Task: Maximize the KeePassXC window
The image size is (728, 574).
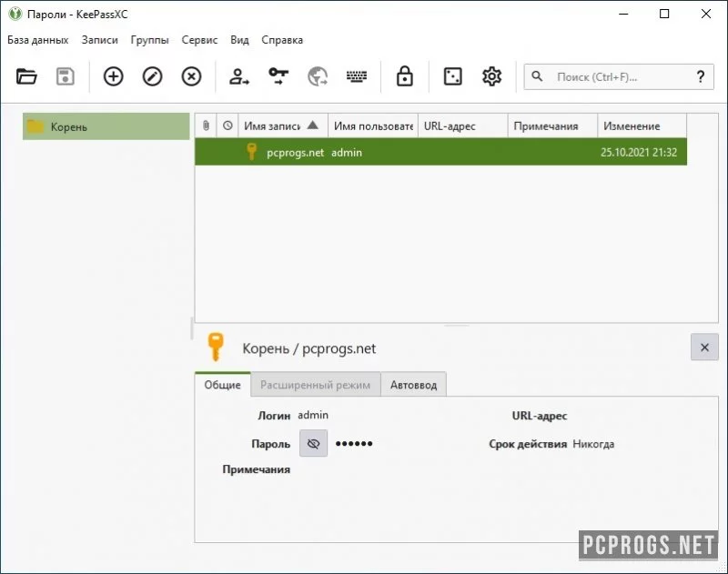Action: tap(664, 14)
